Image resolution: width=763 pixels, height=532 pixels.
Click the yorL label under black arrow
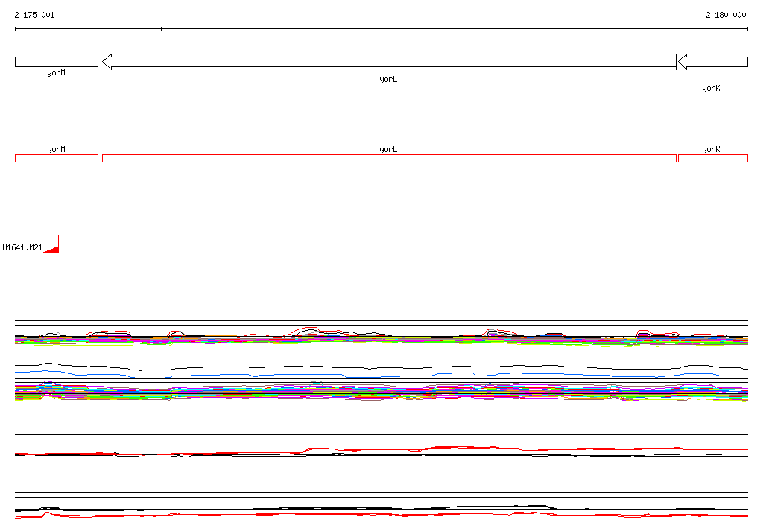click(388, 79)
